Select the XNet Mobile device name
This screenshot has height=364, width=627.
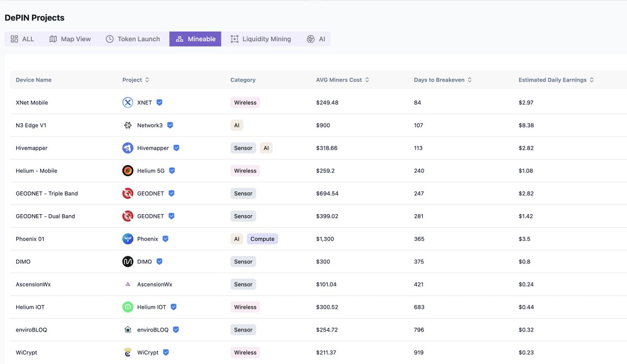coord(32,102)
